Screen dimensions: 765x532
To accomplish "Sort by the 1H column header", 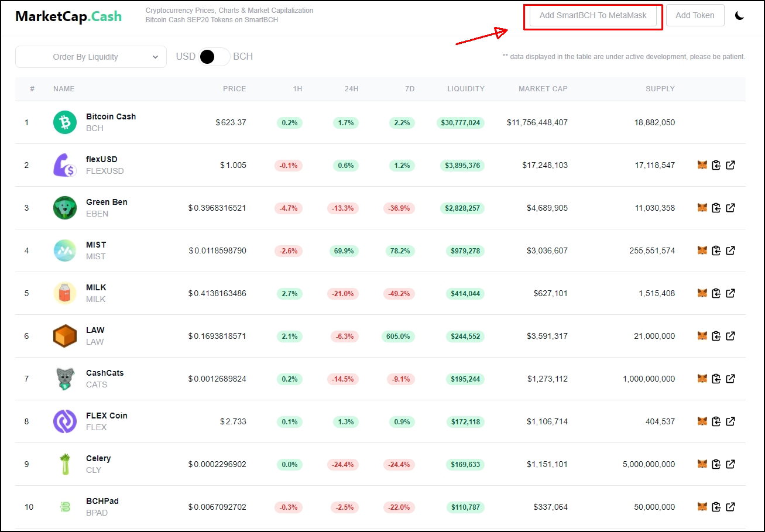I will click(x=298, y=89).
